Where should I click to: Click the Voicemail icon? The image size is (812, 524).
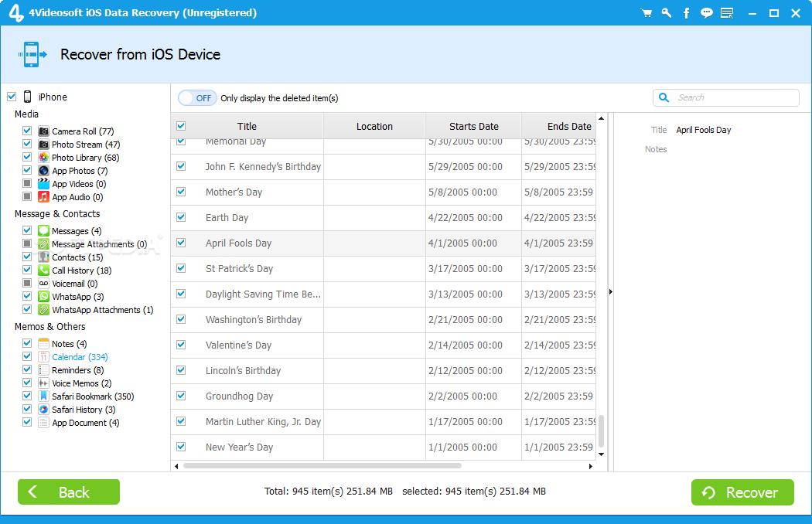(43, 283)
